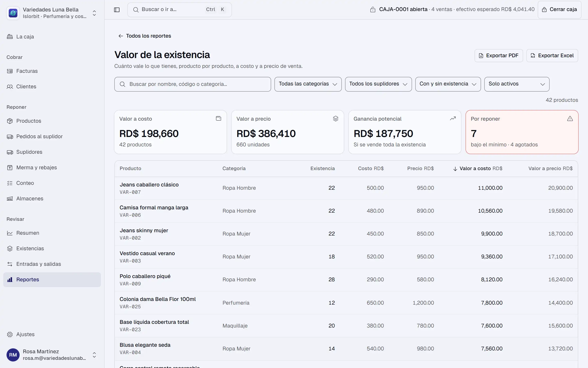Click the Clientes people icon
The height and width of the screenshot is (368, 588).
pyautogui.click(x=10, y=87)
